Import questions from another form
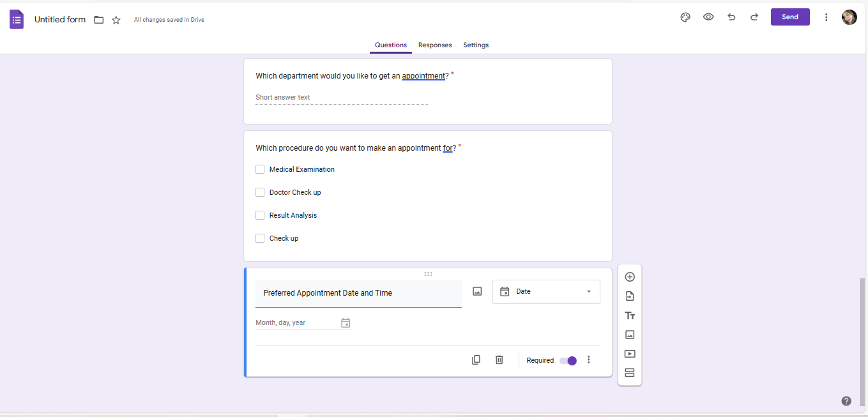 point(630,296)
